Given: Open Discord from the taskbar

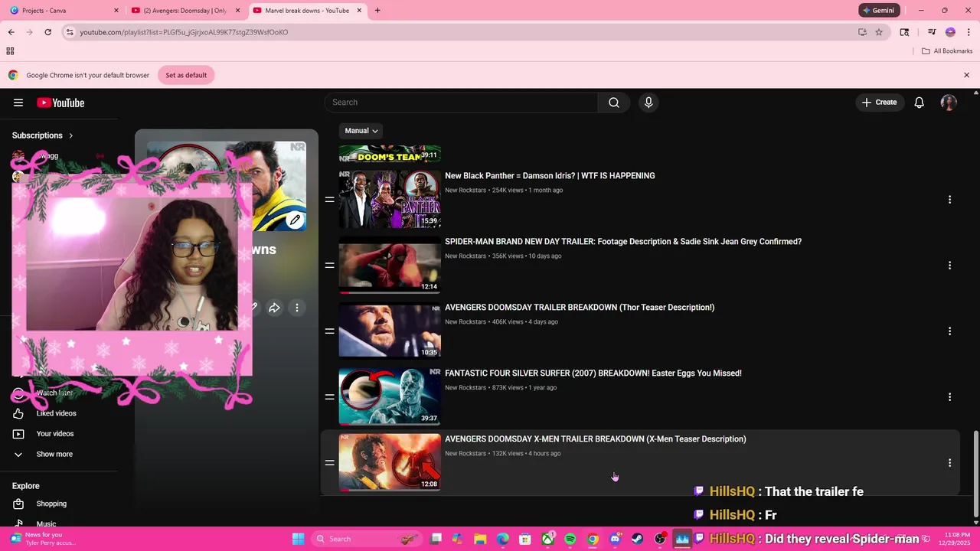Looking at the screenshot, I should click(615, 539).
